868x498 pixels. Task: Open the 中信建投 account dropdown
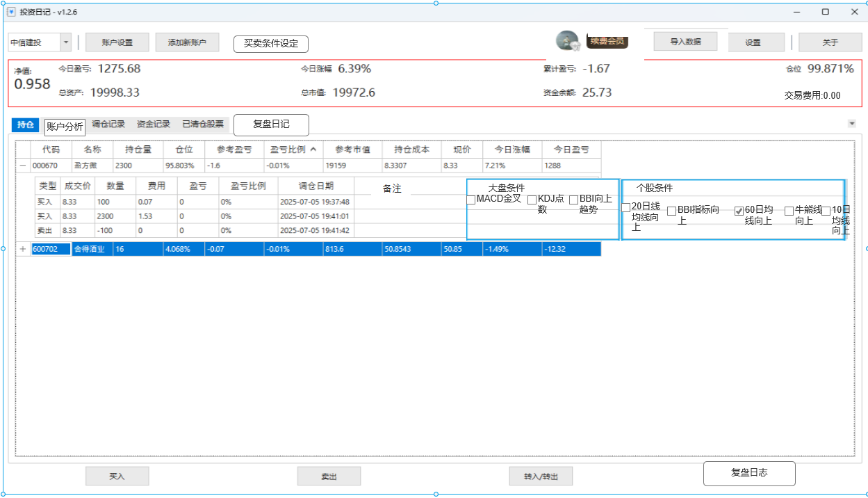click(x=65, y=42)
